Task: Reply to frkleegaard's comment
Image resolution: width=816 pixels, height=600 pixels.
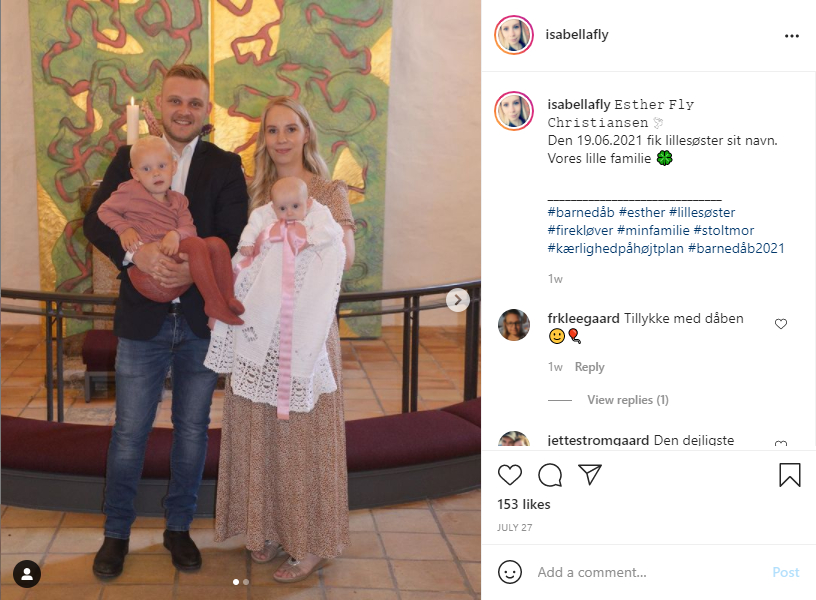Action: pyautogui.click(x=590, y=367)
